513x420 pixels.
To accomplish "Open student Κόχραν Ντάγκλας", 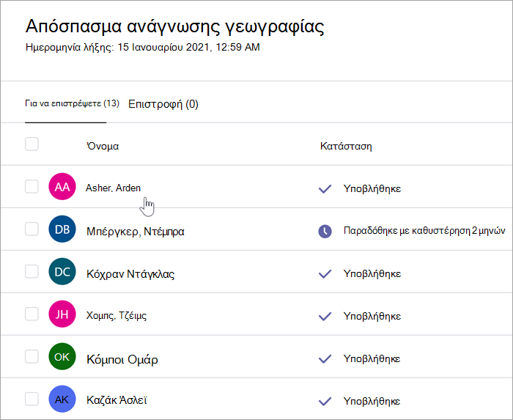I will [x=130, y=274].
